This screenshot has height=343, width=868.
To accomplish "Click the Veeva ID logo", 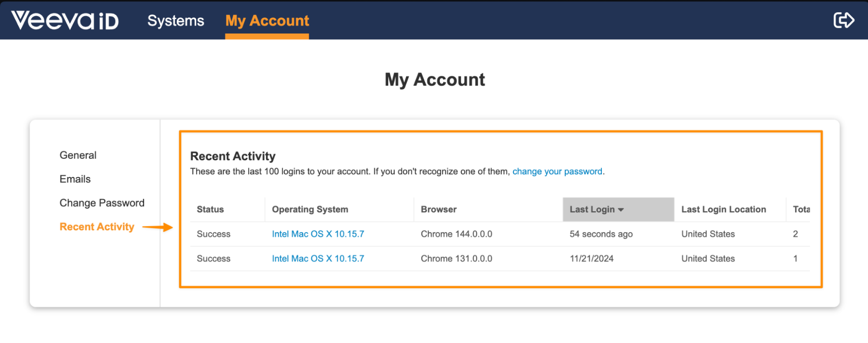I will click(x=65, y=20).
